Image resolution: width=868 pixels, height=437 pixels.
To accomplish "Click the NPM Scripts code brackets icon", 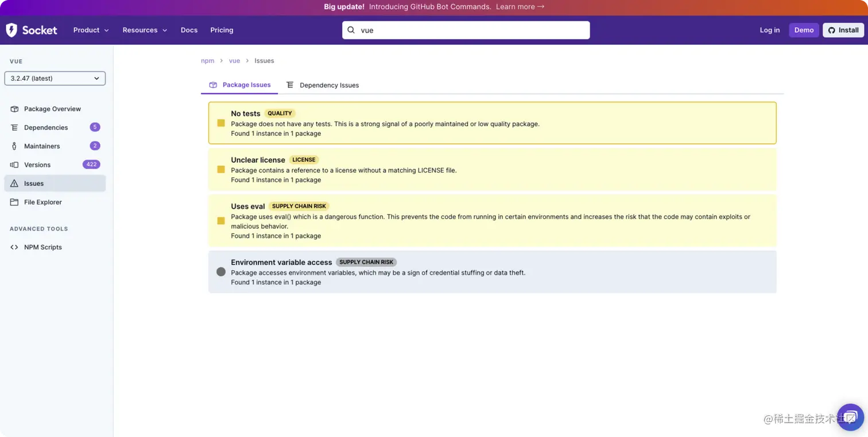I will 14,247.
